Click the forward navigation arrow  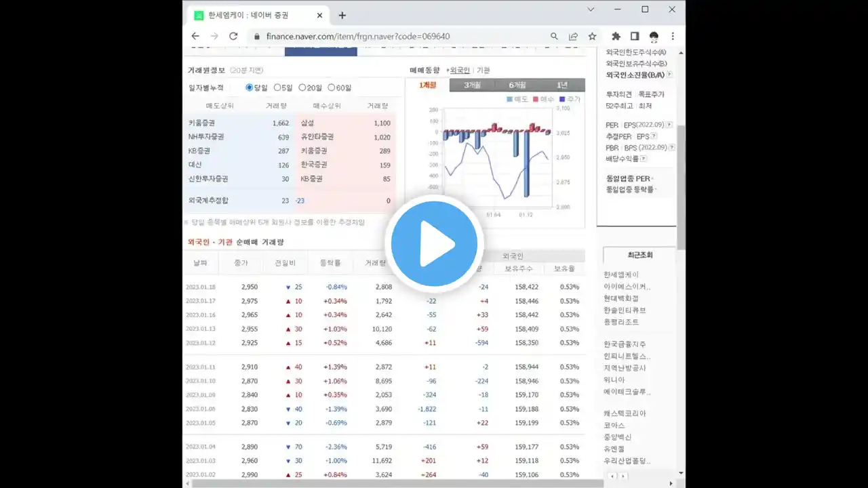214,36
